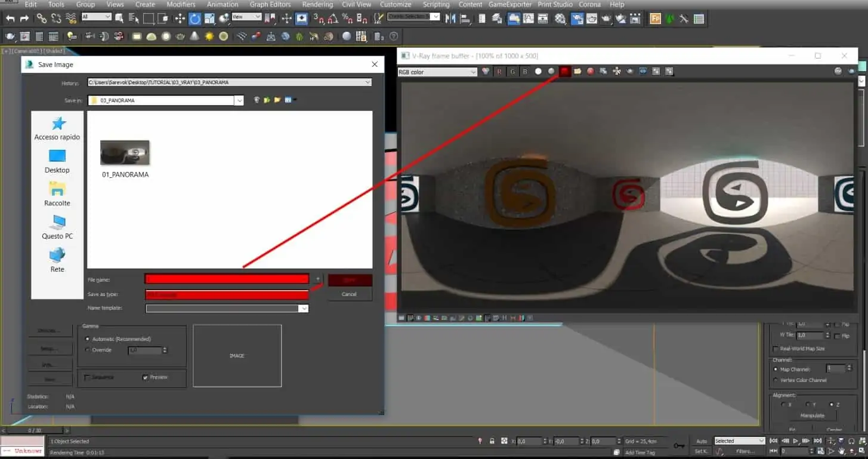Click the Manipulate button
Image resolution: width=868 pixels, height=459 pixels.
click(812, 415)
